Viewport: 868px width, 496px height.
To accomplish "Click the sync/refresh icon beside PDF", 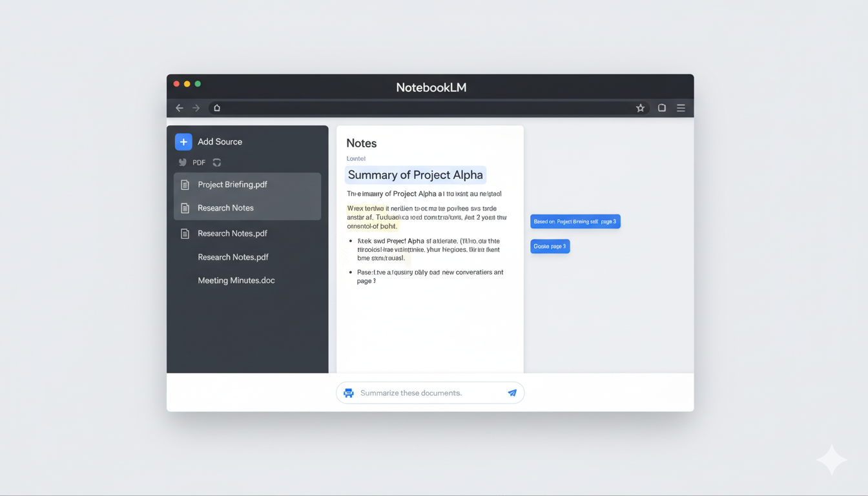I will pos(217,163).
